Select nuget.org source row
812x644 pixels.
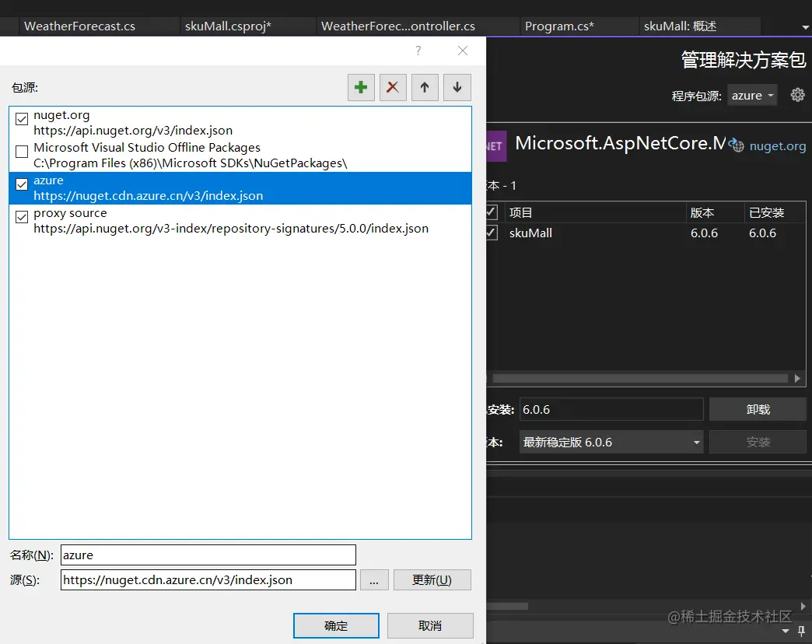click(x=240, y=123)
